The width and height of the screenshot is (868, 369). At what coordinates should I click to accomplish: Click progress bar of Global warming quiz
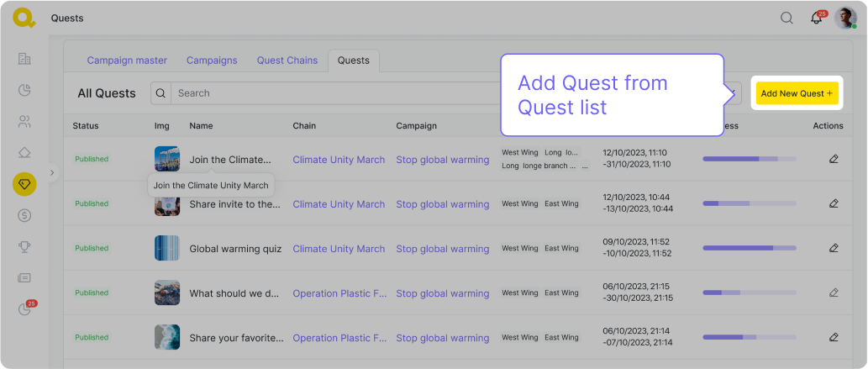coord(750,248)
